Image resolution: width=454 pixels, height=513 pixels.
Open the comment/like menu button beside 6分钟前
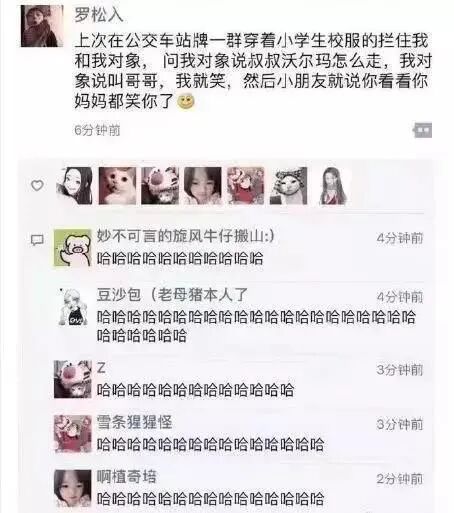[x=422, y=130]
